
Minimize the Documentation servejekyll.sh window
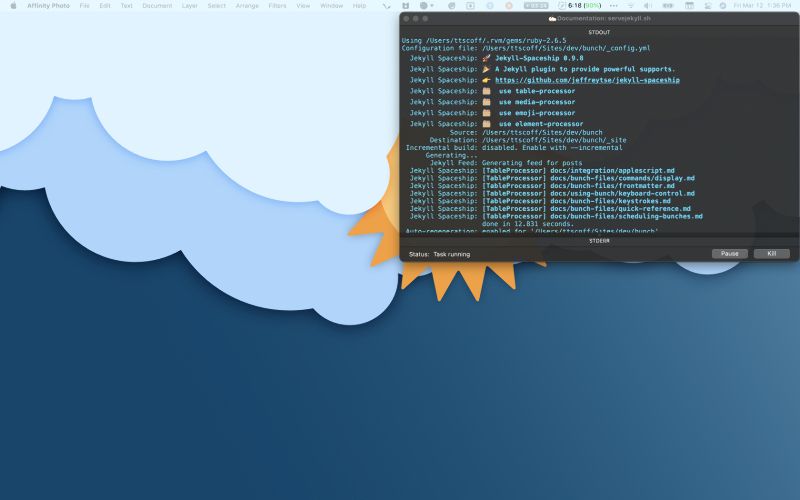[x=416, y=18]
